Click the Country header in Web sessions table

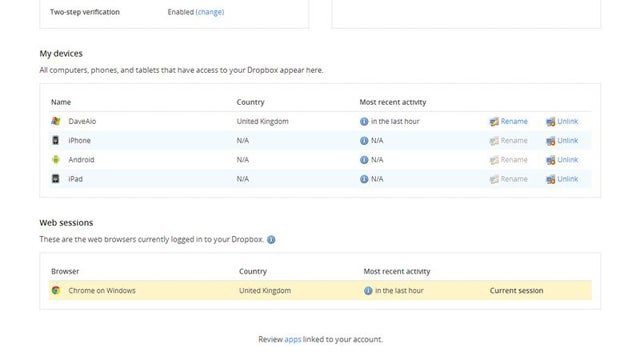(253, 271)
